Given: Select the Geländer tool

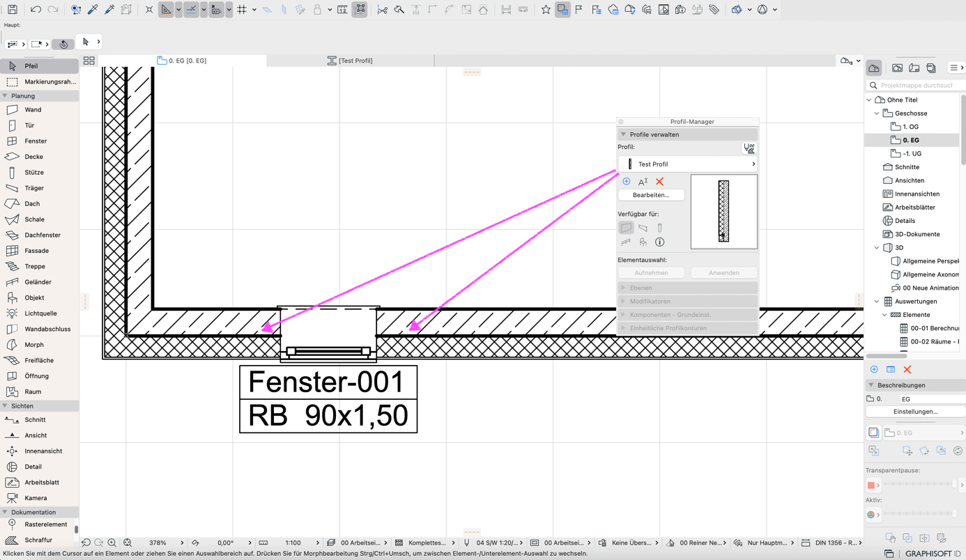Looking at the screenshot, I should (x=39, y=282).
